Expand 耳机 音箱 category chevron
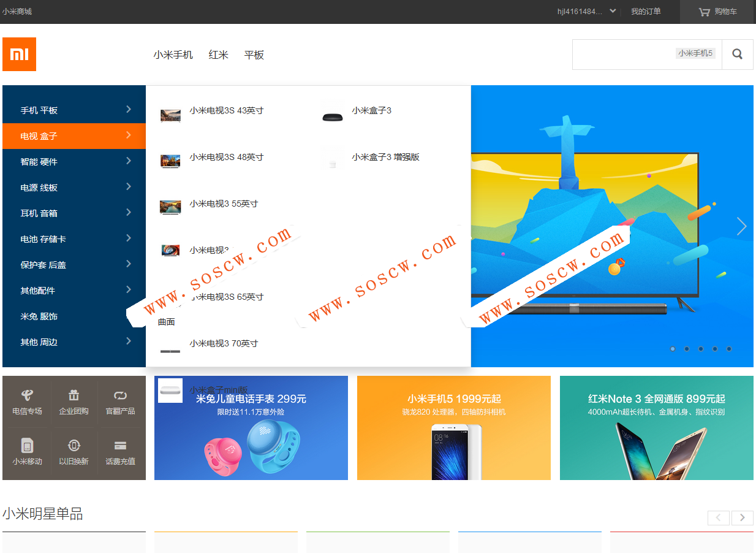Viewport: 756px width, 553px height. pyautogui.click(x=129, y=212)
